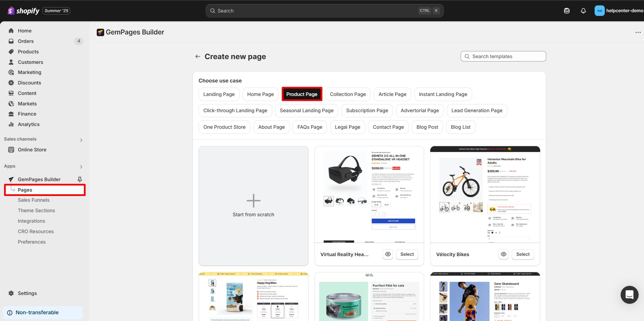Screen dimensions: 644x321
Task: Open the chat support bubble
Action: click(629, 295)
